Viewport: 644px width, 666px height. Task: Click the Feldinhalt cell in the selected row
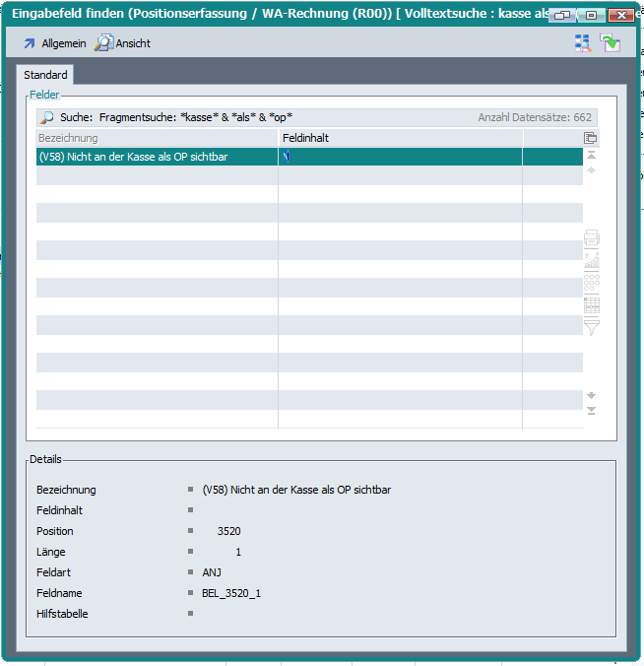(x=401, y=157)
